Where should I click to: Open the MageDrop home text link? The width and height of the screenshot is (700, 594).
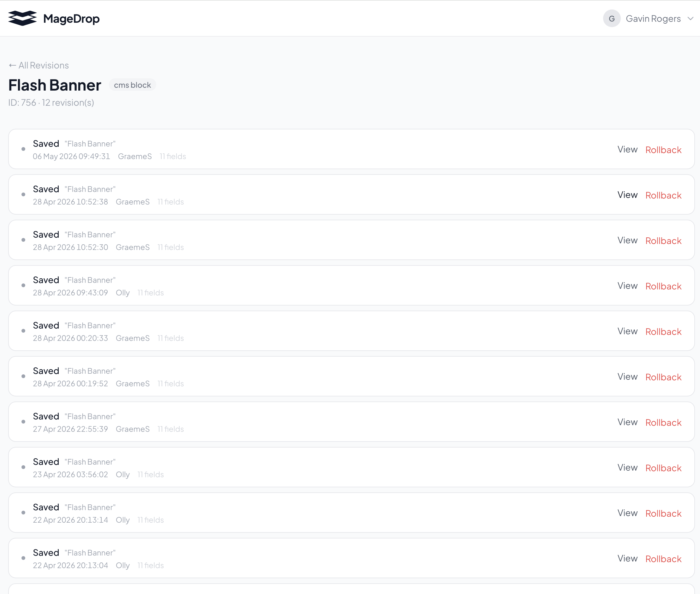click(71, 19)
